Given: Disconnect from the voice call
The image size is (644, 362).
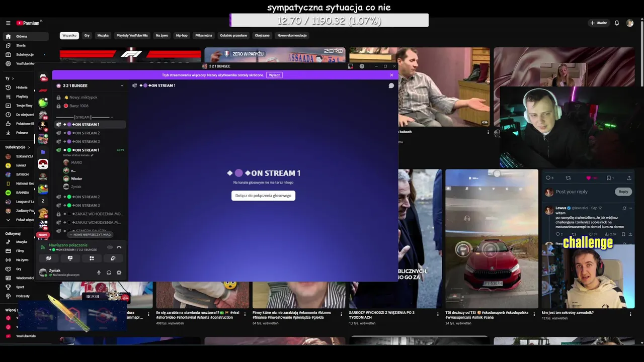Looking at the screenshot, I should point(119,247).
